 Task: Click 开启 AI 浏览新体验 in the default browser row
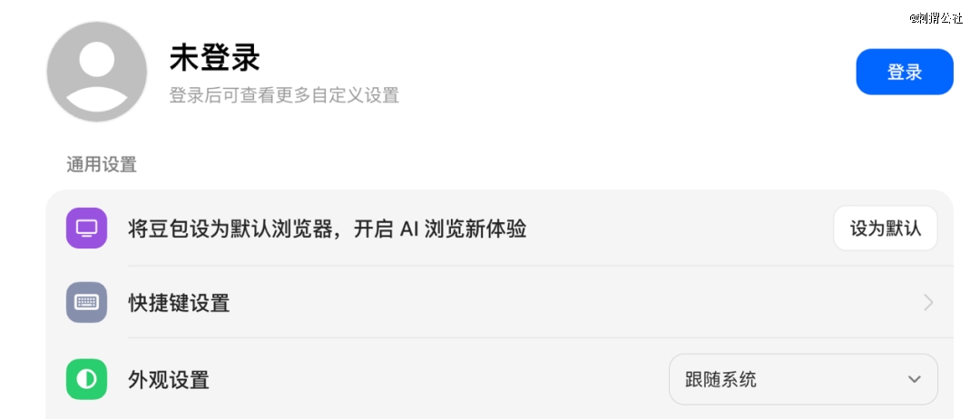pos(440,229)
